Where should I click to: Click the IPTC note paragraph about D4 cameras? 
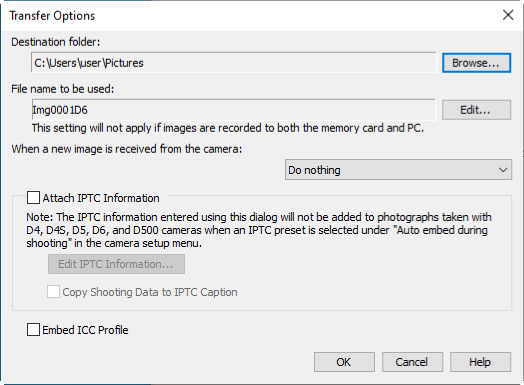click(259, 230)
